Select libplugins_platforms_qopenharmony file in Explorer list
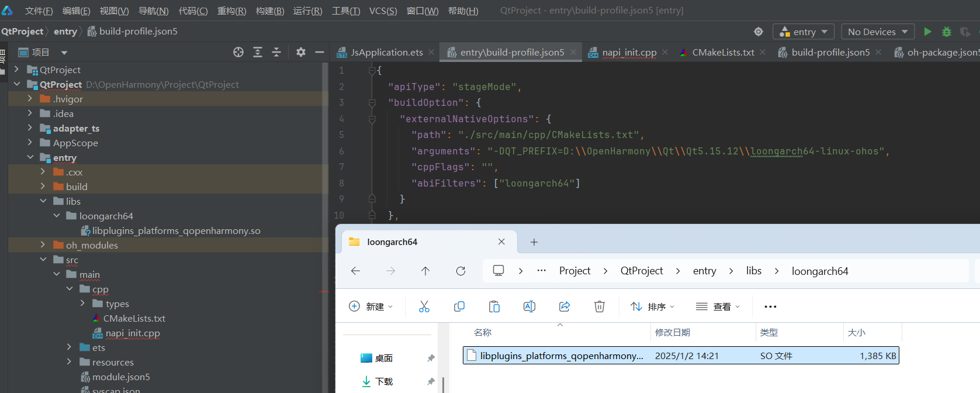Image resolution: width=980 pixels, height=393 pixels. click(561, 356)
